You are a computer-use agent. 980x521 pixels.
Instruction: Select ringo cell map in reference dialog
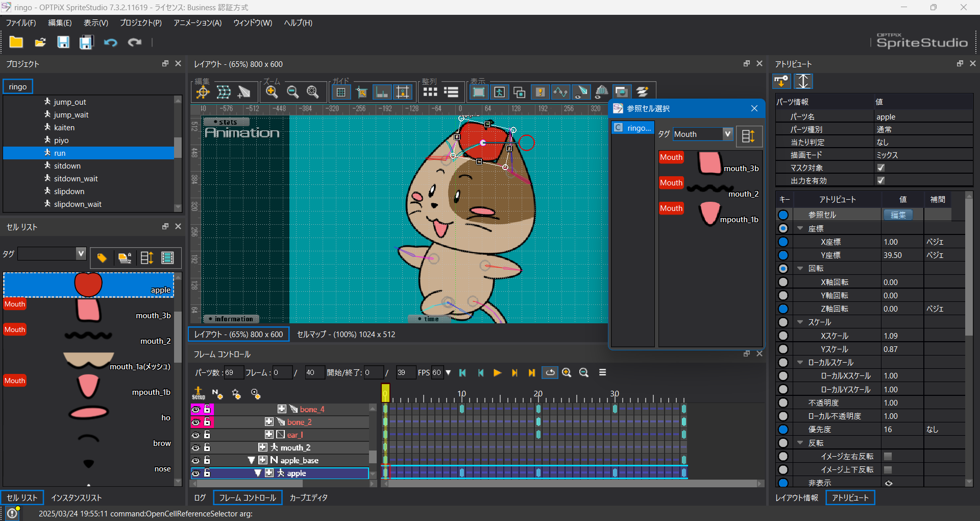(633, 128)
